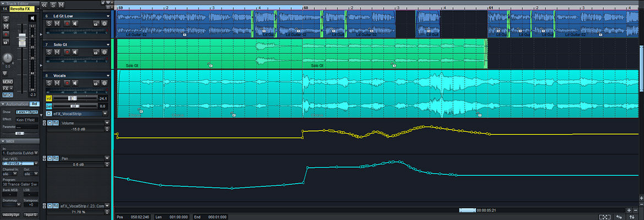This screenshot has height=220, width=644.
Task: Open the Out / VSTi Revolta 2 dropdown
Action: coord(36,163)
